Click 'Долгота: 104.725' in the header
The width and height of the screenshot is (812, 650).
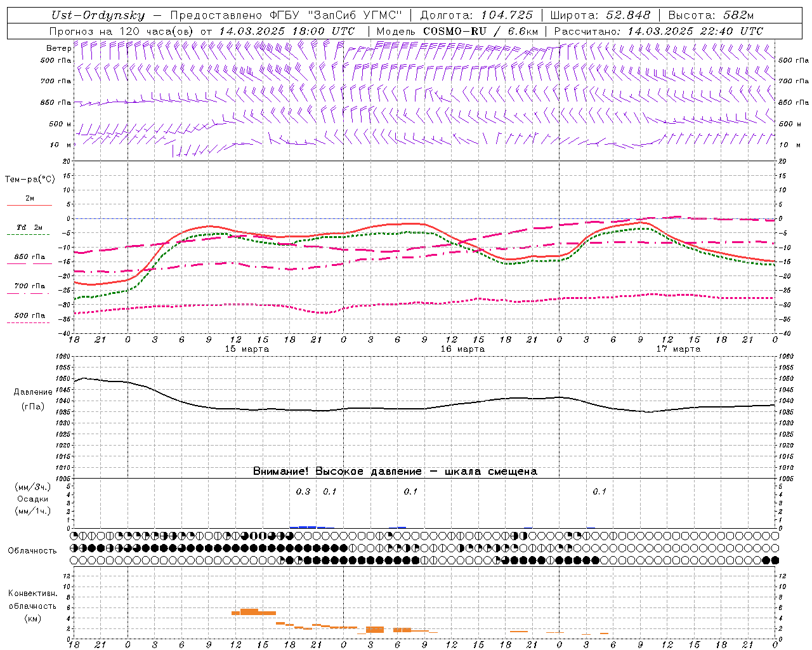476,15
